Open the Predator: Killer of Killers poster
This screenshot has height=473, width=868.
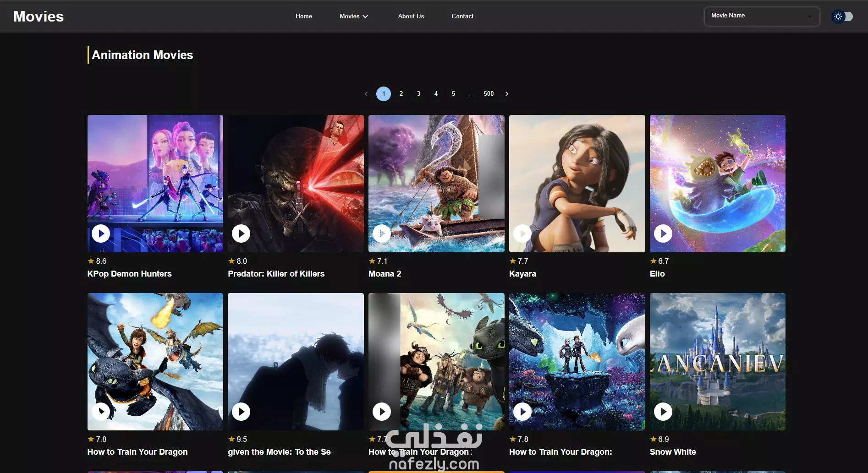(x=296, y=184)
